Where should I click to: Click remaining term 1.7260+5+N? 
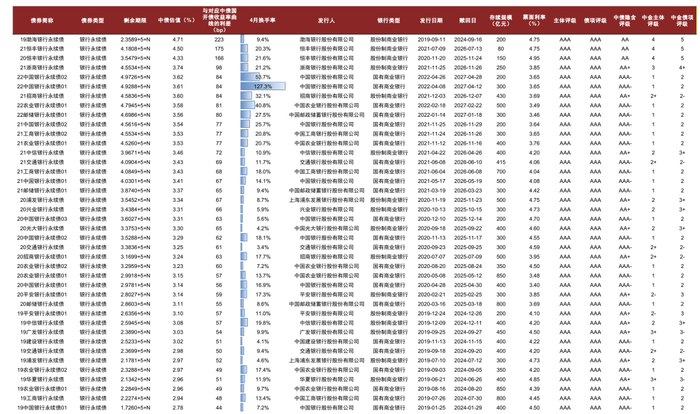pyautogui.click(x=135, y=407)
